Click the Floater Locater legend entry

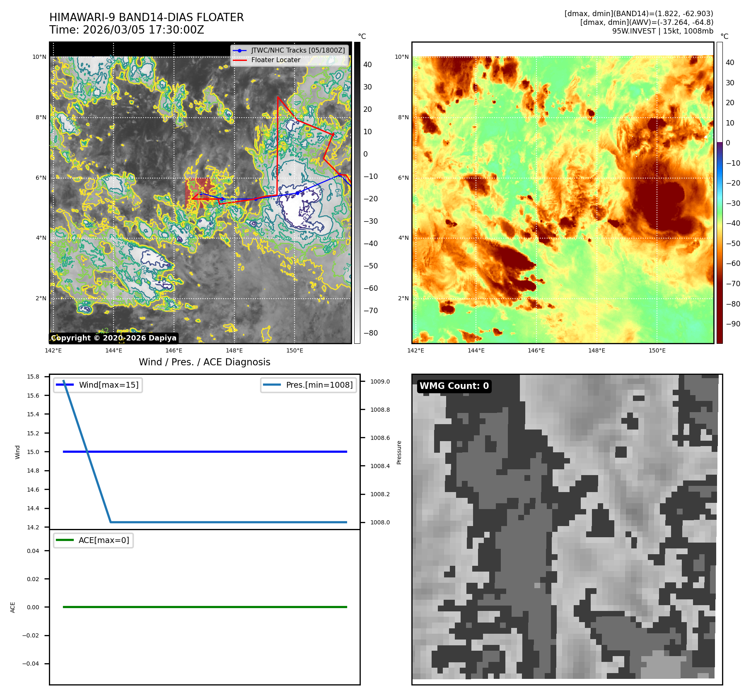(275, 60)
